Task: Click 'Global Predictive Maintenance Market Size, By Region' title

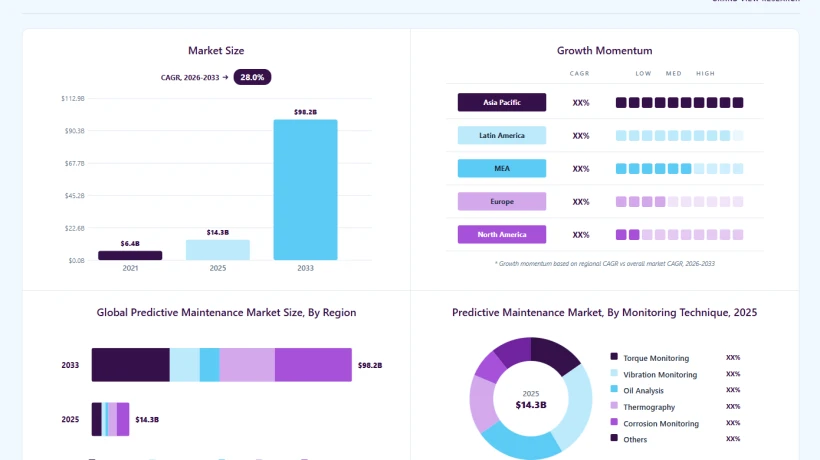Action: click(x=226, y=313)
